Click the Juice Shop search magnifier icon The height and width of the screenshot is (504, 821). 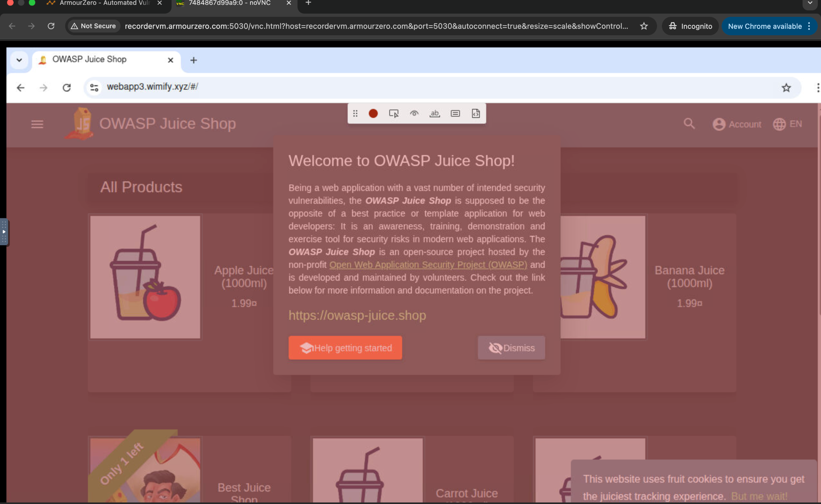[689, 124]
